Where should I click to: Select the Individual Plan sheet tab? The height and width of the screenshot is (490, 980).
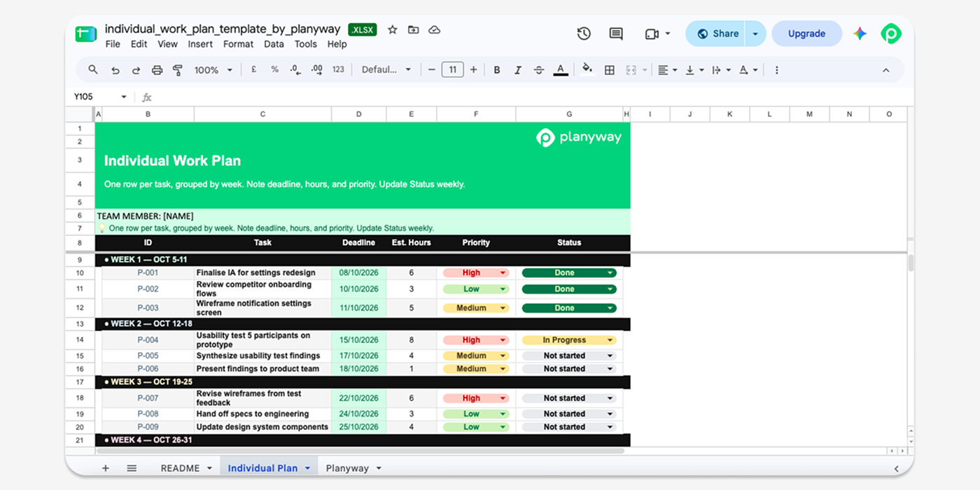pos(269,468)
